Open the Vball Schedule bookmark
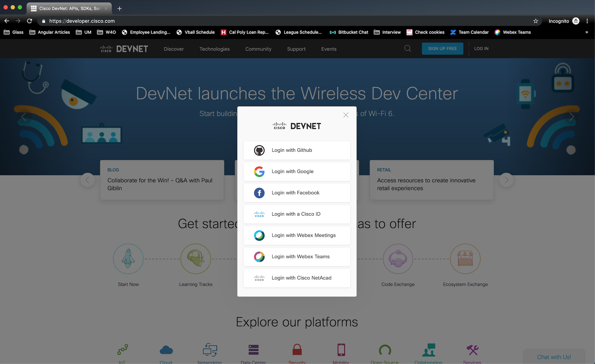This screenshot has height=364, width=595. point(196,32)
